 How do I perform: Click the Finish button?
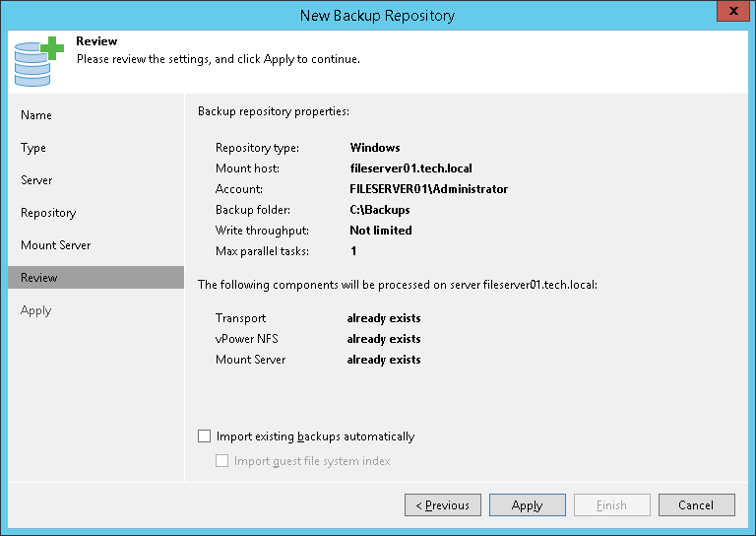point(611,505)
